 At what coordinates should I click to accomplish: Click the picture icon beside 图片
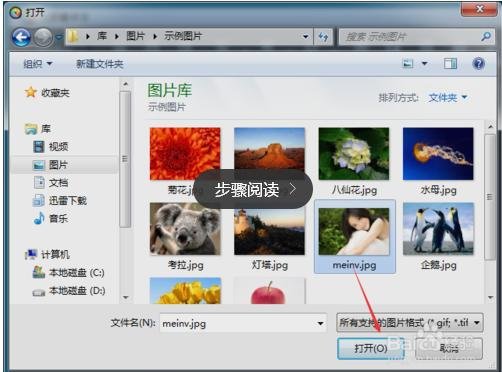(x=39, y=165)
